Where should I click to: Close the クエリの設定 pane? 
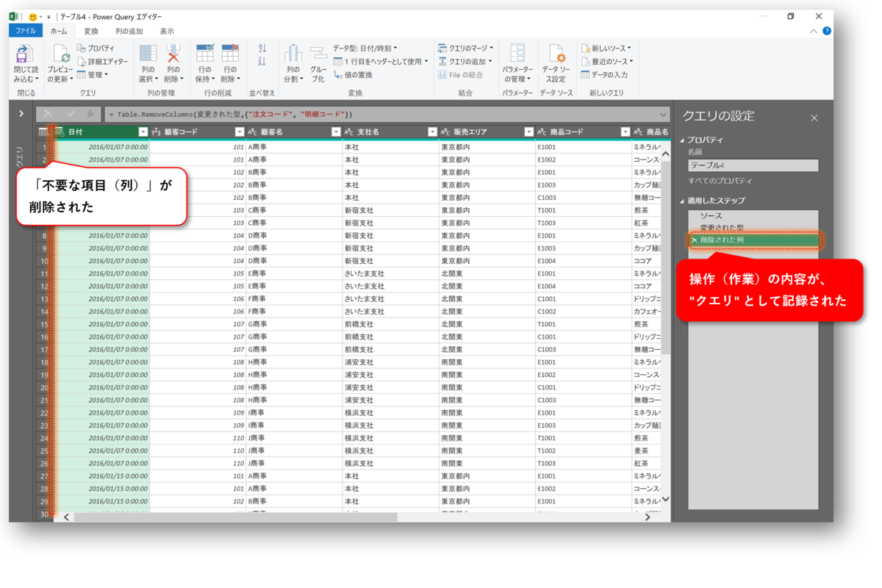814,118
